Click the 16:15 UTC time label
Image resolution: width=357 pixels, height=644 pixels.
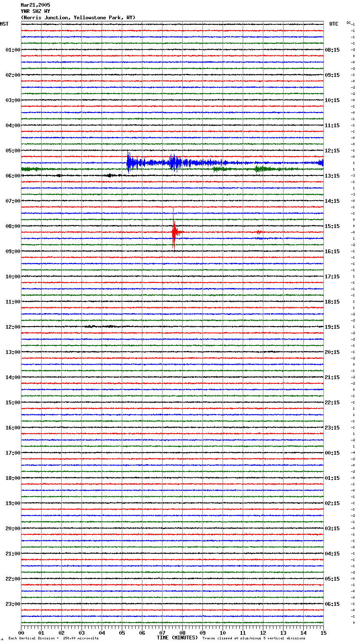332,251
